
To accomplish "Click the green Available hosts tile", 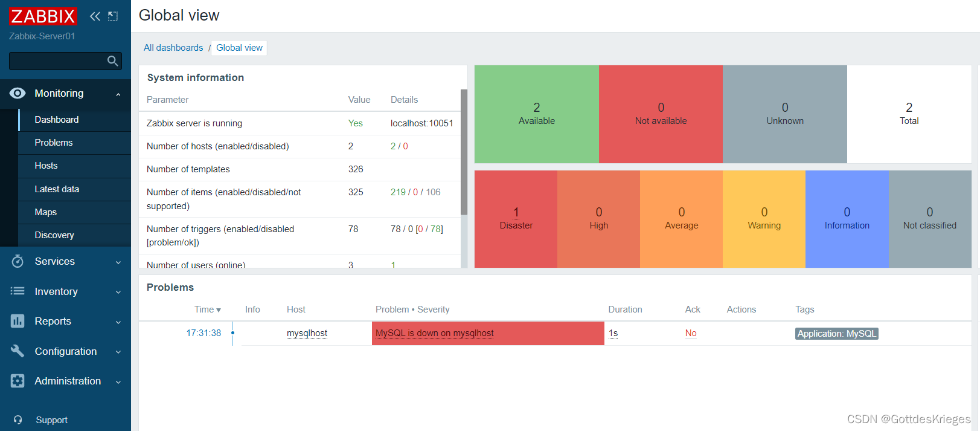I will (537, 114).
